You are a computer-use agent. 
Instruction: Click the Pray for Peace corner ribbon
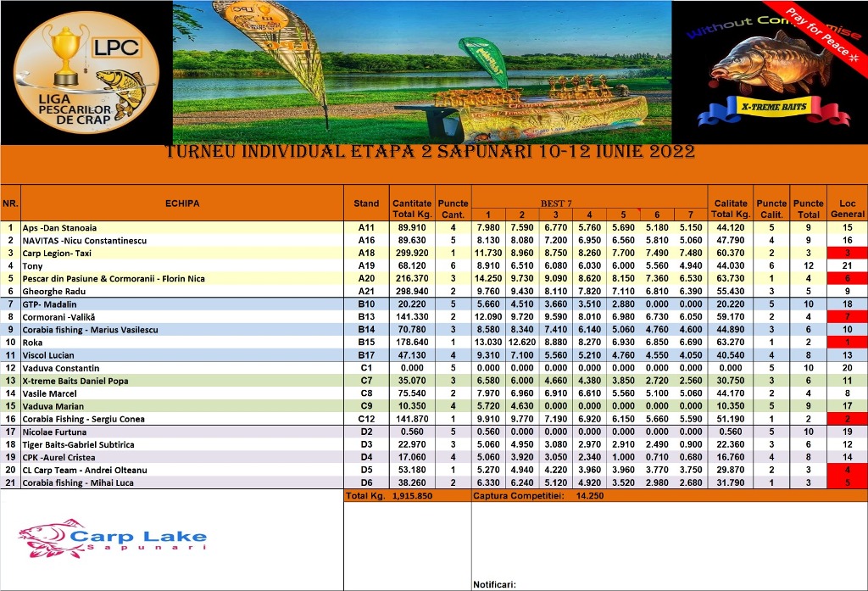coord(825,36)
